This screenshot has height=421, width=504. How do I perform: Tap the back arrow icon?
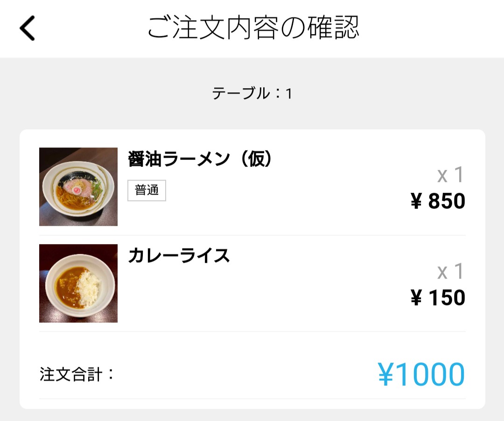[x=27, y=28]
